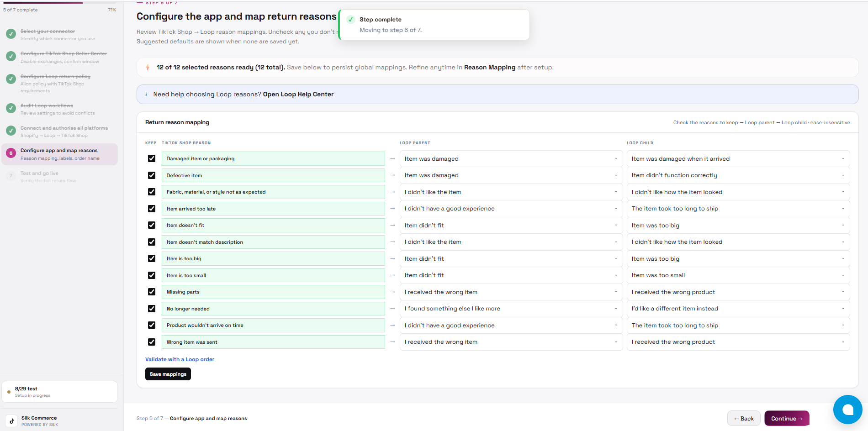
Task: Expand Loop child dropdown for Item is too small
Action: pos(738,275)
